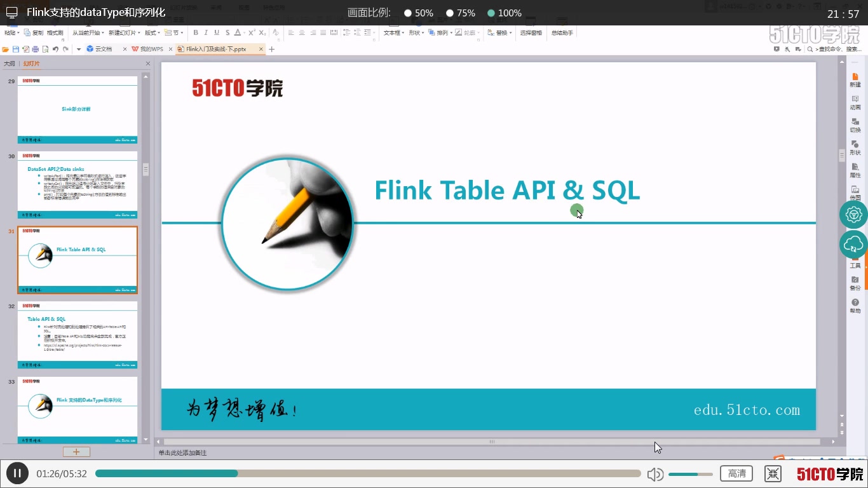Open the 文本框 text box dropdown
This screenshot has height=488, width=868.
coord(393,32)
